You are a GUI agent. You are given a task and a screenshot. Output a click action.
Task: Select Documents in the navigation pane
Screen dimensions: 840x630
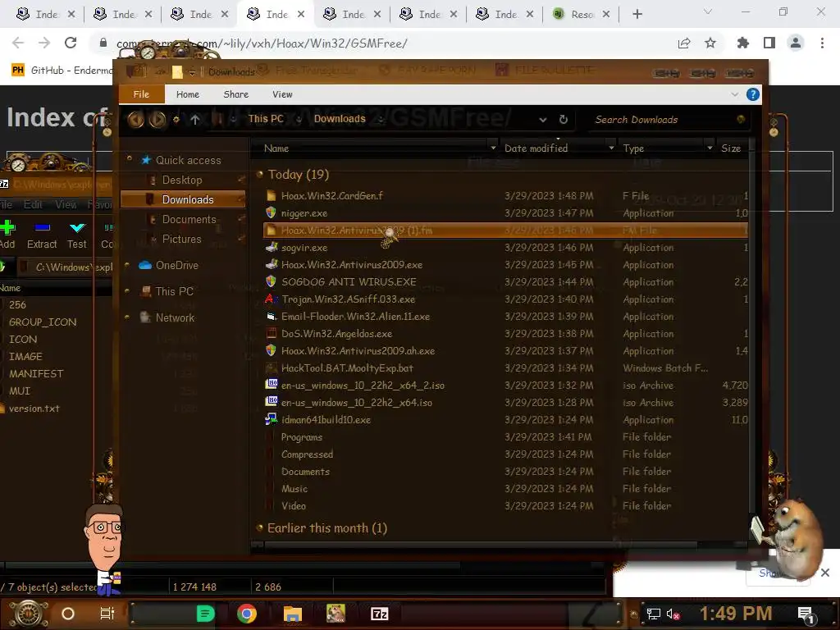(x=189, y=219)
